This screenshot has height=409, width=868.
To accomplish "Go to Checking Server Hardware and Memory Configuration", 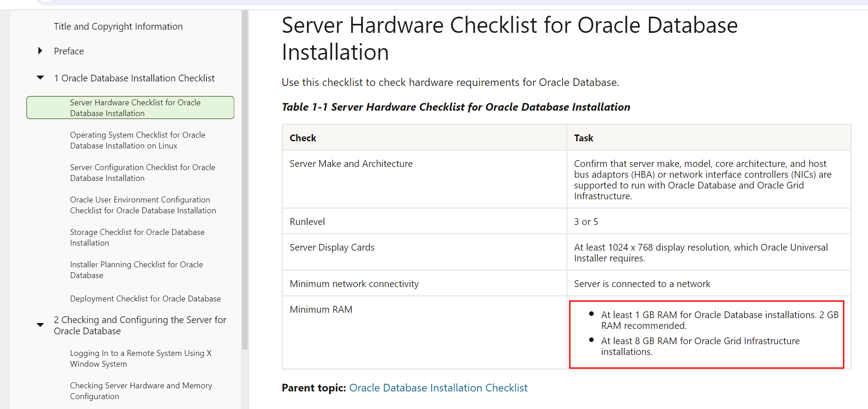I will [141, 391].
